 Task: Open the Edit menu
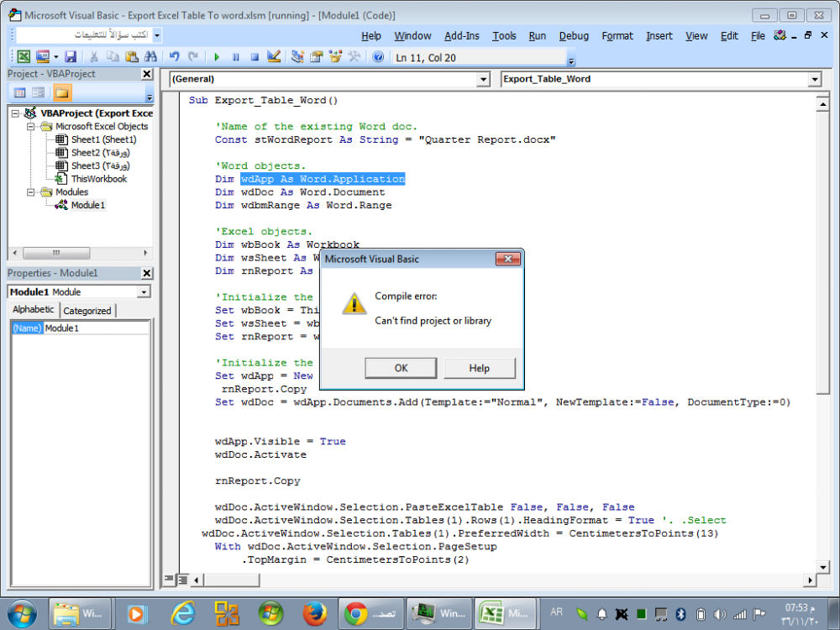point(729,36)
